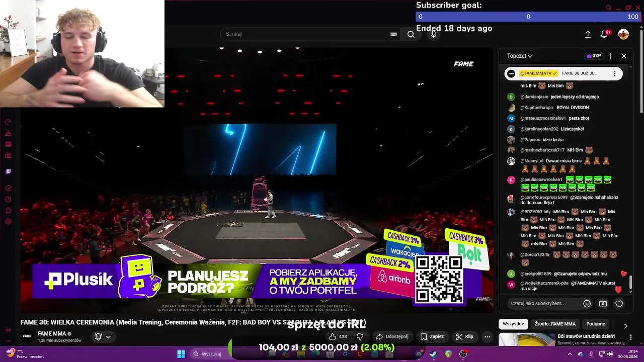The width and height of the screenshot is (644, 362).
Task: Click the subscriber goal progress bar
Action: (x=528, y=17)
